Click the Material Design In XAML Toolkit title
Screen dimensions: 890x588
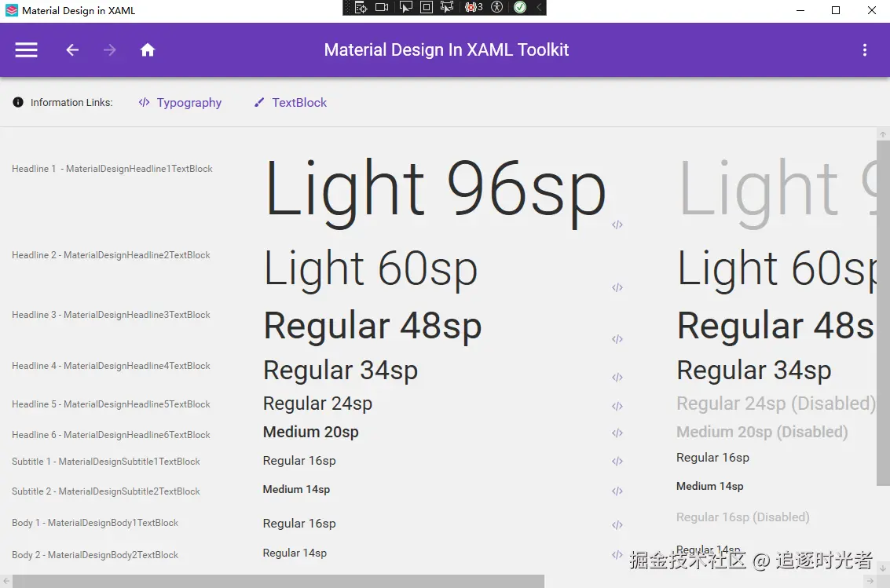446,50
